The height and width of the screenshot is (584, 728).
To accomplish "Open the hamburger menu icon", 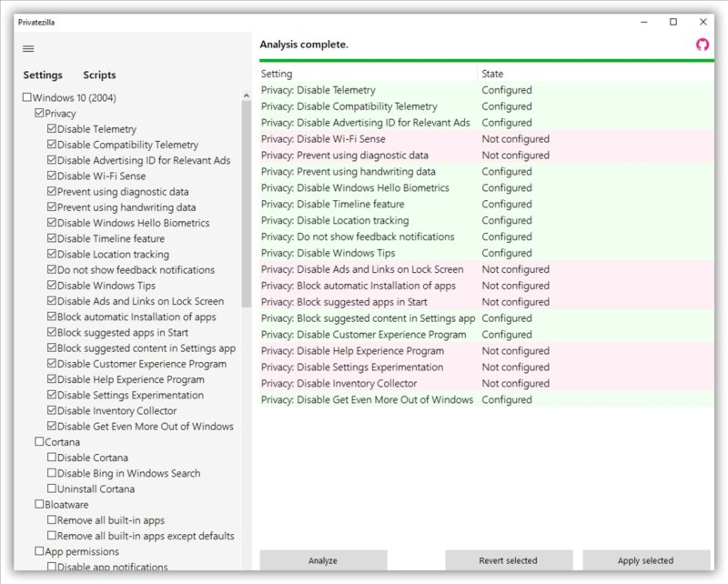I will (x=28, y=48).
